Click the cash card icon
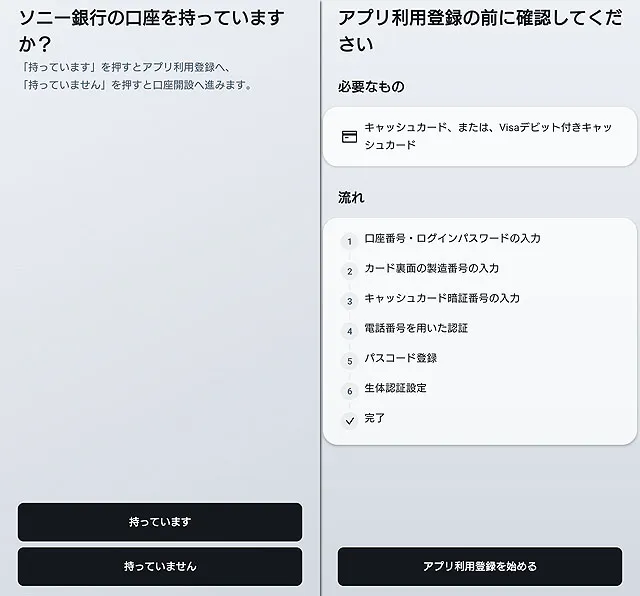640x596 pixels. 349,136
